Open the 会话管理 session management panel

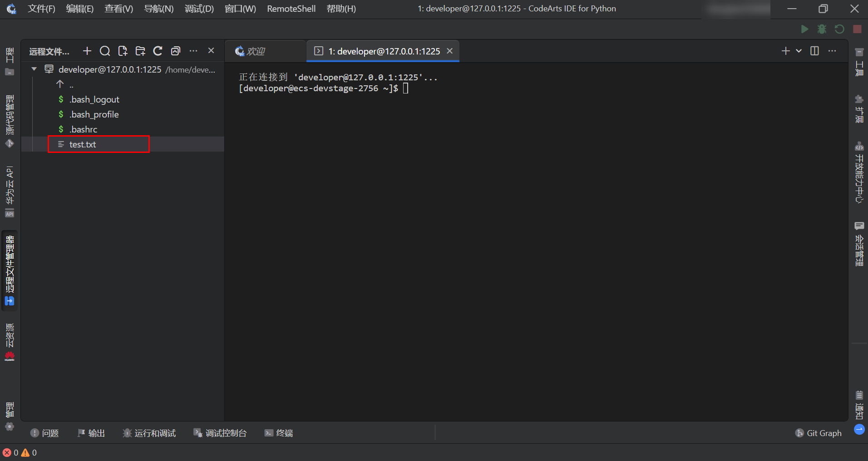click(859, 244)
